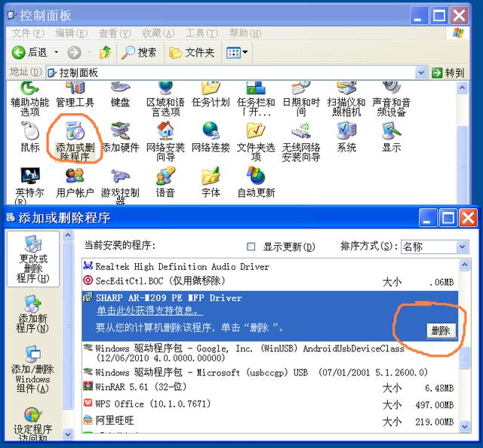This screenshot has height=448, width=483.
Task: Open the 文件(F) menu
Action: (x=28, y=33)
